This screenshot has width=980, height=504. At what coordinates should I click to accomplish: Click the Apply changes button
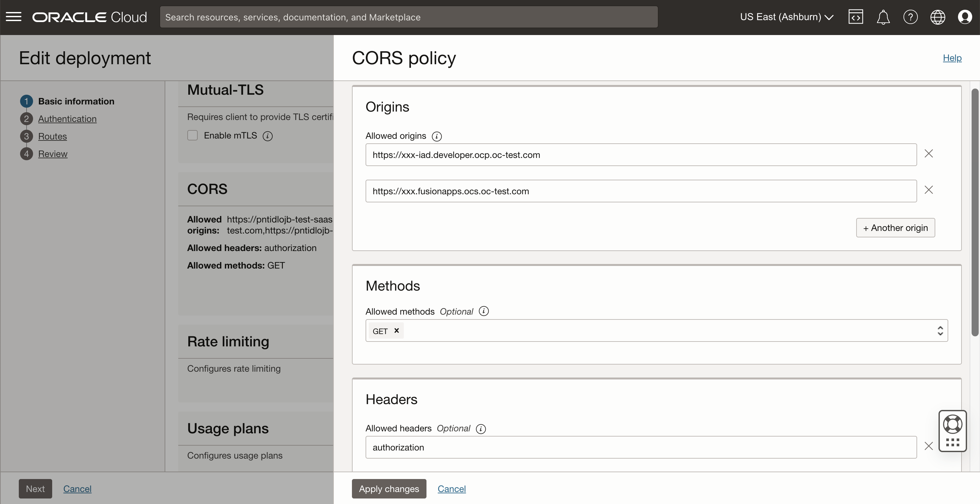click(x=389, y=489)
